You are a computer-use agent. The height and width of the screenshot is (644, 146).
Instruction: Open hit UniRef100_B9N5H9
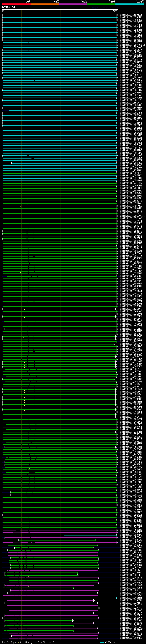click(131, 17)
